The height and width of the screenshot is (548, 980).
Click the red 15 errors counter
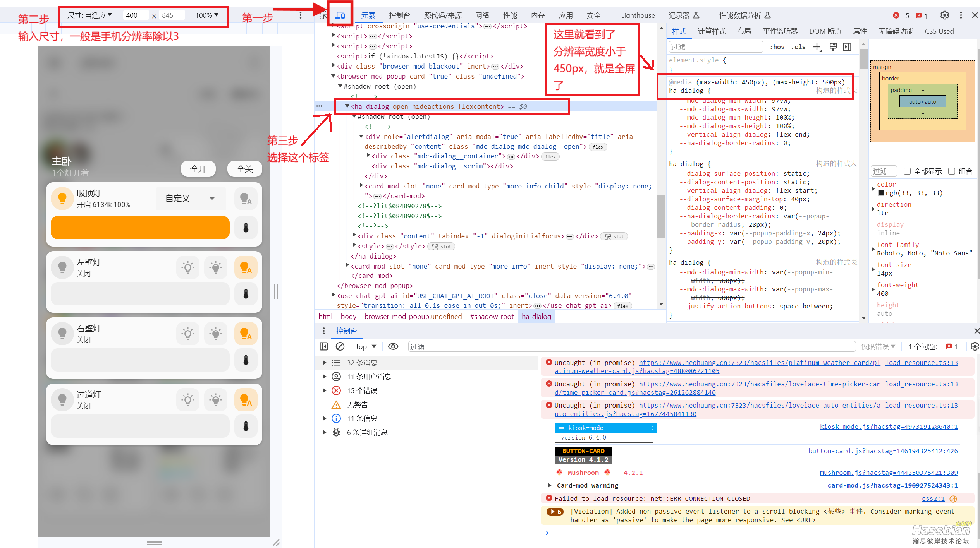(x=901, y=15)
